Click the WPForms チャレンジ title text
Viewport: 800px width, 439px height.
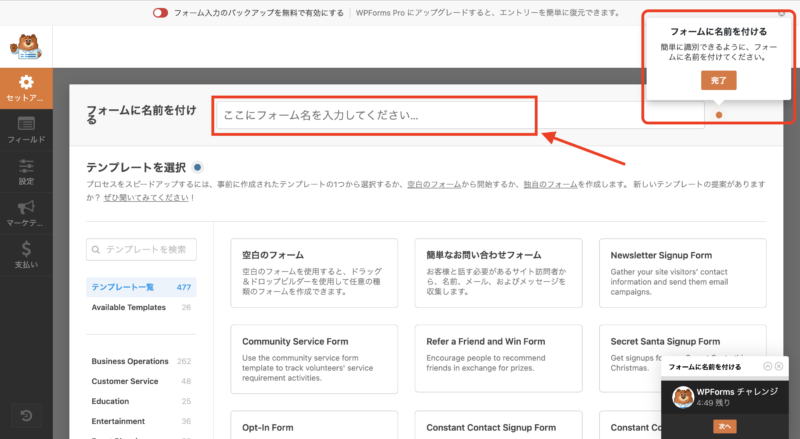[737, 392]
